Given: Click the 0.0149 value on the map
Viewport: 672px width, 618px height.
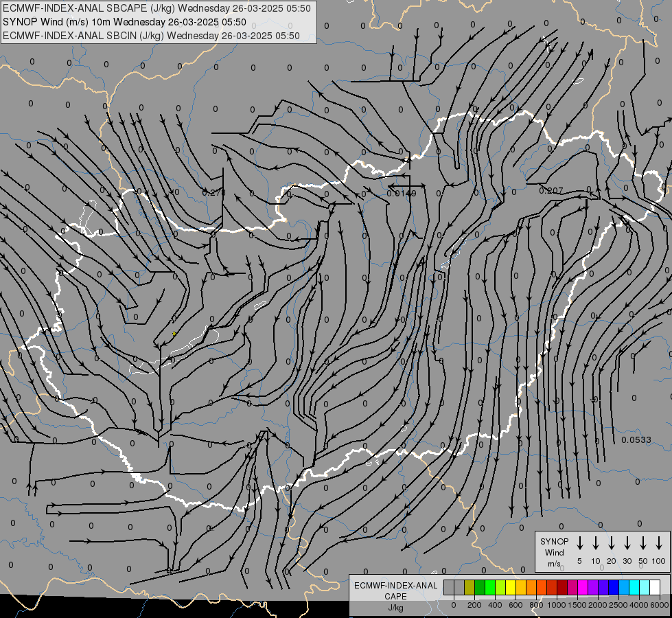Looking at the screenshot, I should tap(402, 194).
